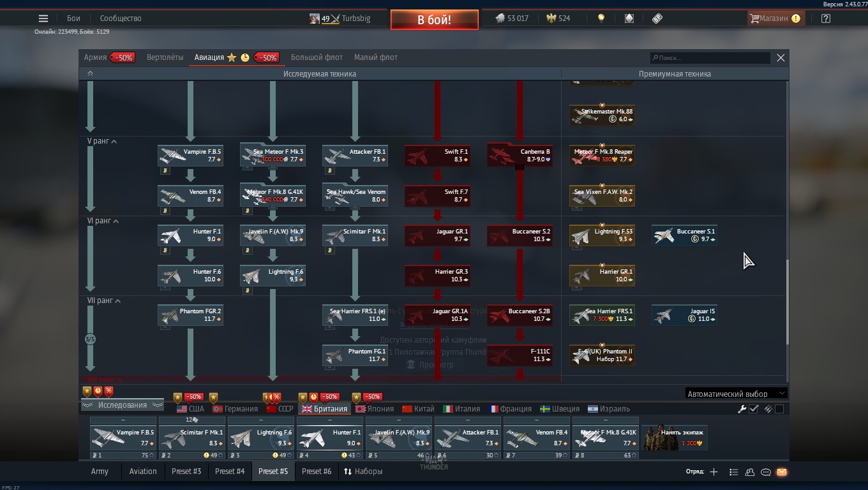Toggle the checked box beside the wrench
The width and height of the screenshot is (868, 490).
pos(754,409)
